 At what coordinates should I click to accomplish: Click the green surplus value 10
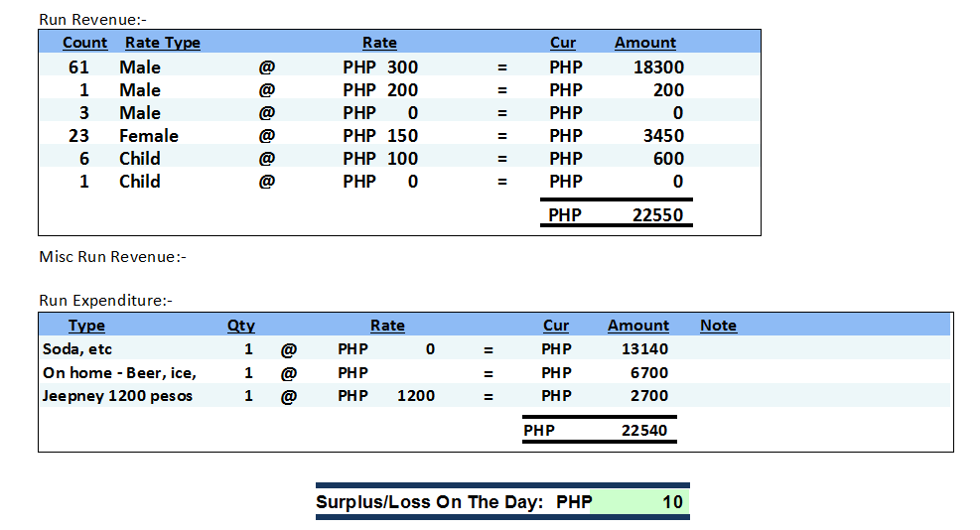672,502
